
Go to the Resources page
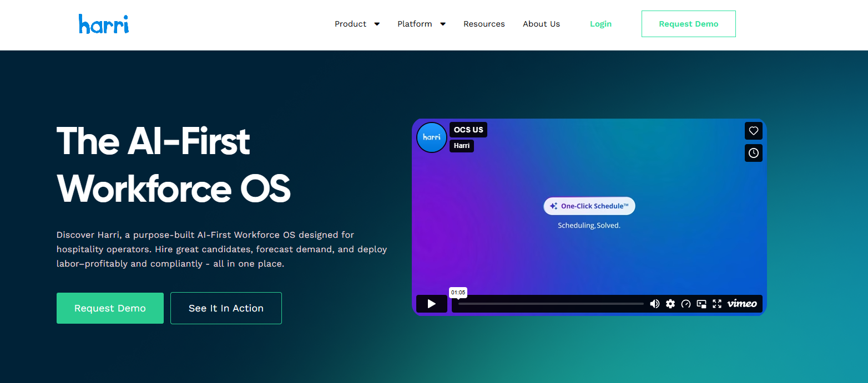(484, 24)
